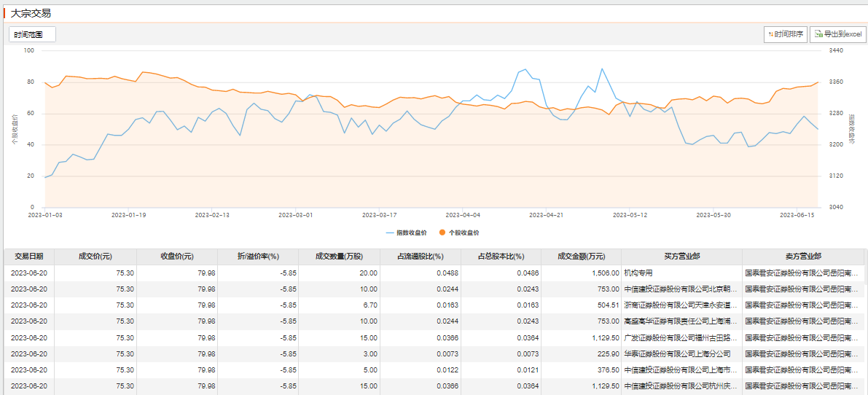Click the 成交金额(万元) column header
Viewport: 868px width, 395px height.
[582, 257]
